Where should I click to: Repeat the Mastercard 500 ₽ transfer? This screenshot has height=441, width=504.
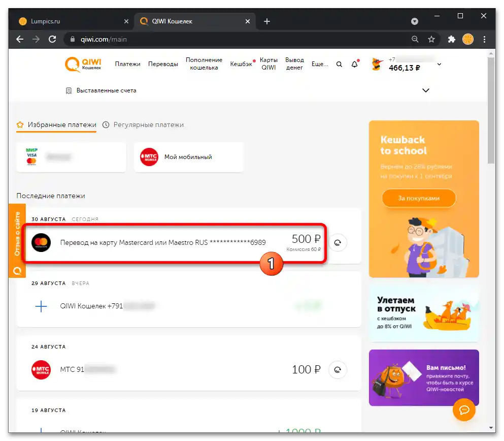338,242
